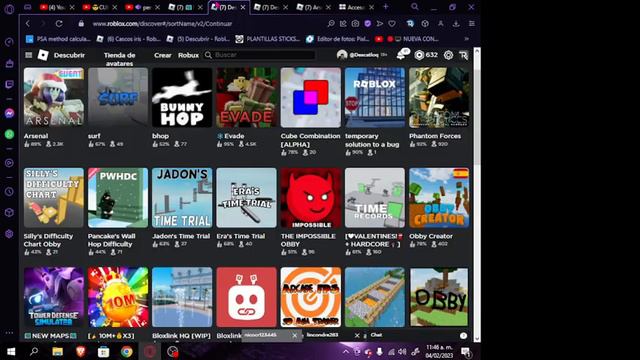This screenshot has width=640, height=360.
Task: Open Descubrir in Roblox navigation
Action: point(69,55)
